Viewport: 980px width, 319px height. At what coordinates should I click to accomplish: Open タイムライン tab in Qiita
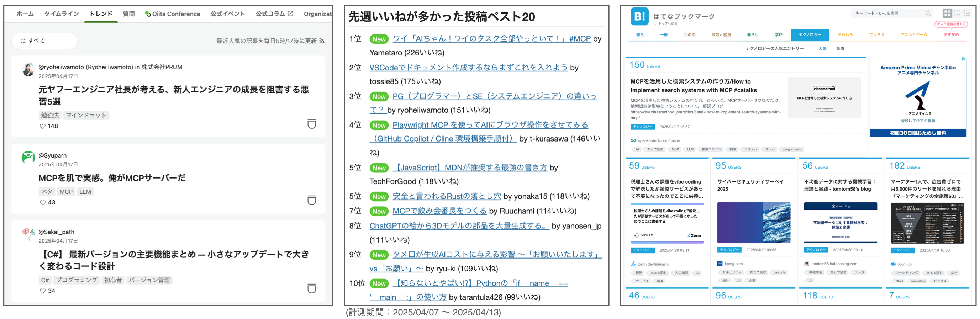pyautogui.click(x=62, y=14)
